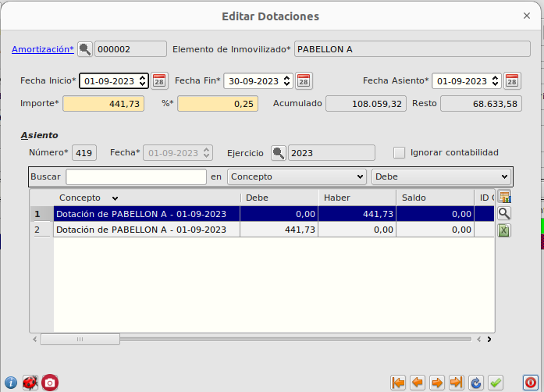Image resolution: width=544 pixels, height=392 pixels.
Task: Select grid row number 1 header
Action: (x=41, y=214)
